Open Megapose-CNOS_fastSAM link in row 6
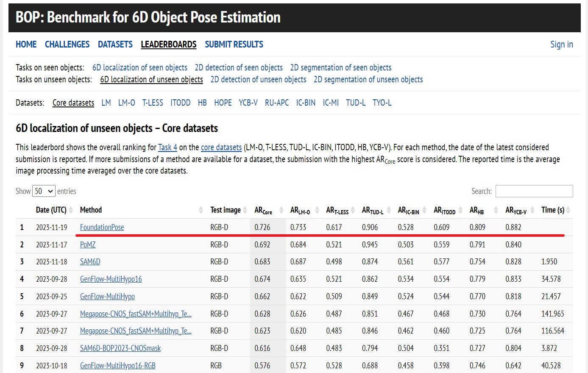This screenshot has width=588, height=373. [136, 314]
